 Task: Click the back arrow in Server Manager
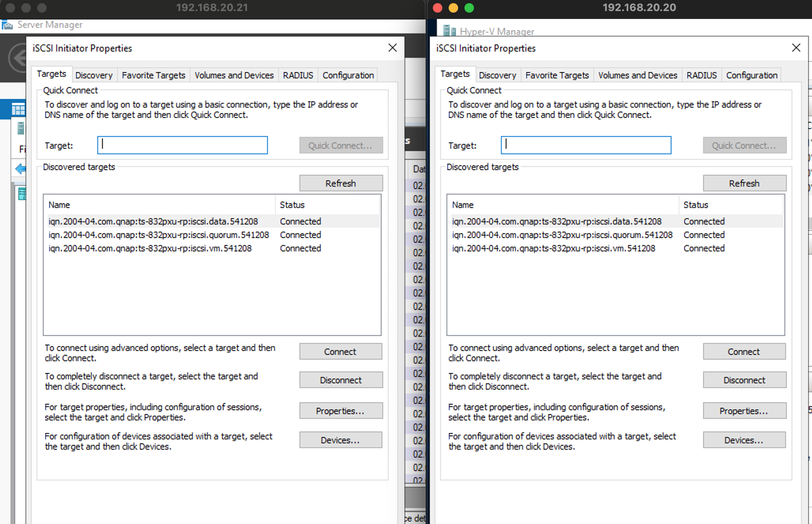click(18, 58)
